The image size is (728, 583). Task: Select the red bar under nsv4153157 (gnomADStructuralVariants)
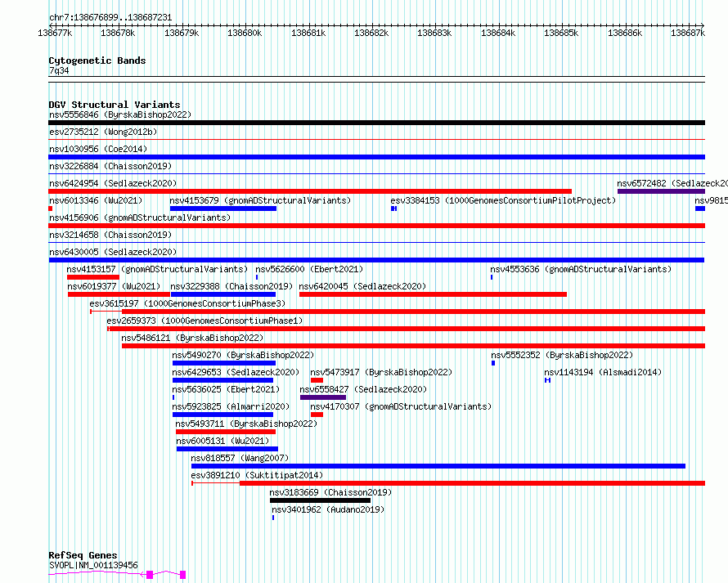tap(93, 277)
